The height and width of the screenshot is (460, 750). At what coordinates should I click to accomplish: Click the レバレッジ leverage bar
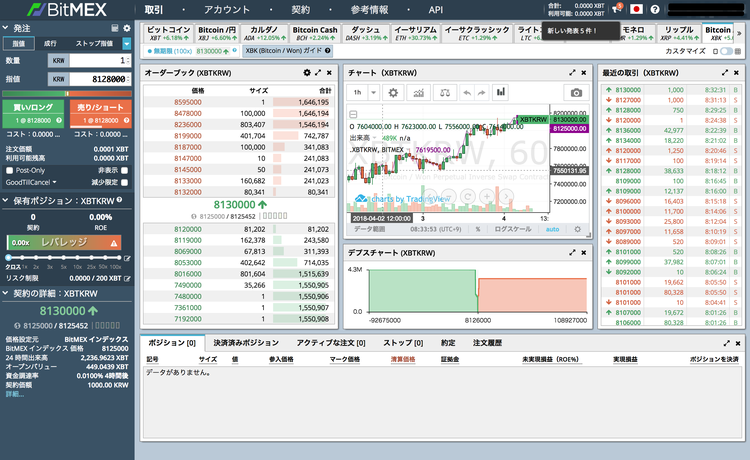(64, 242)
